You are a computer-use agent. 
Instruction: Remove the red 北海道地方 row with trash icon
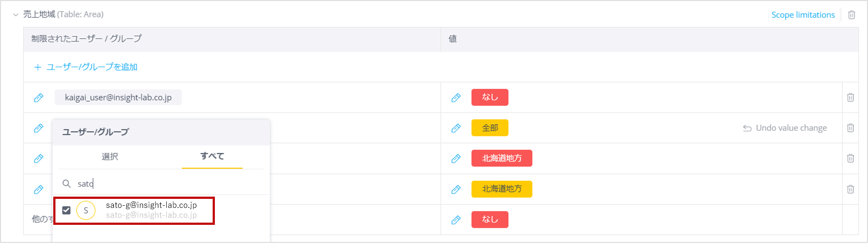851,158
